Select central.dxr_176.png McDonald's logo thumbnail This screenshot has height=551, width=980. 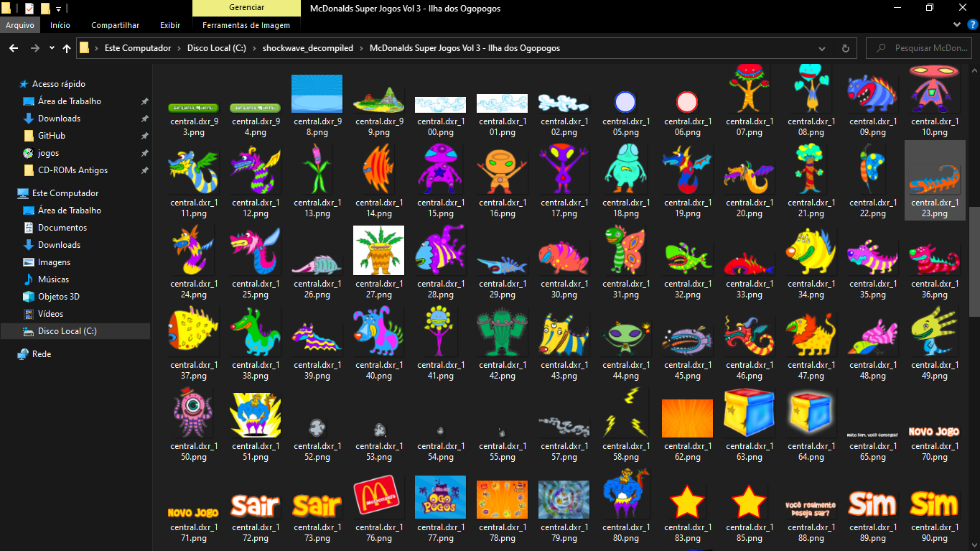[379, 496]
